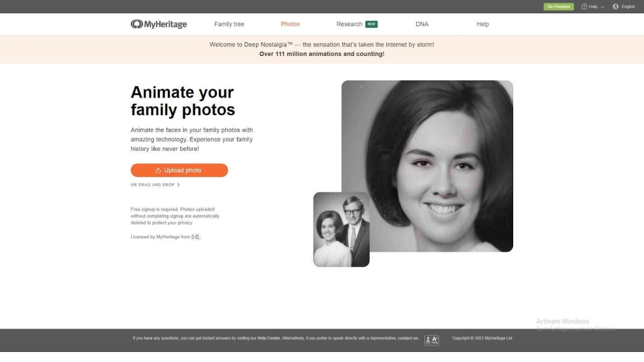Click the green NEW badge beside Research
This screenshot has width=644, height=362.
point(372,24)
